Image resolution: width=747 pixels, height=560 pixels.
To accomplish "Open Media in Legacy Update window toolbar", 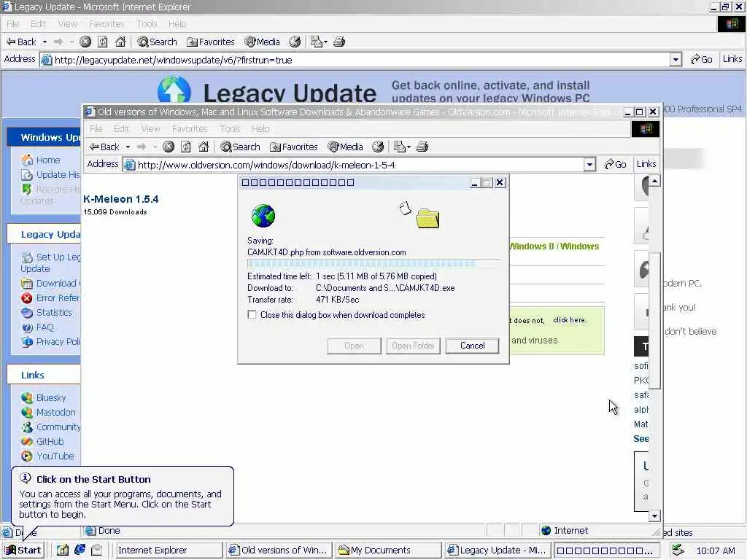I will pyautogui.click(x=262, y=42).
